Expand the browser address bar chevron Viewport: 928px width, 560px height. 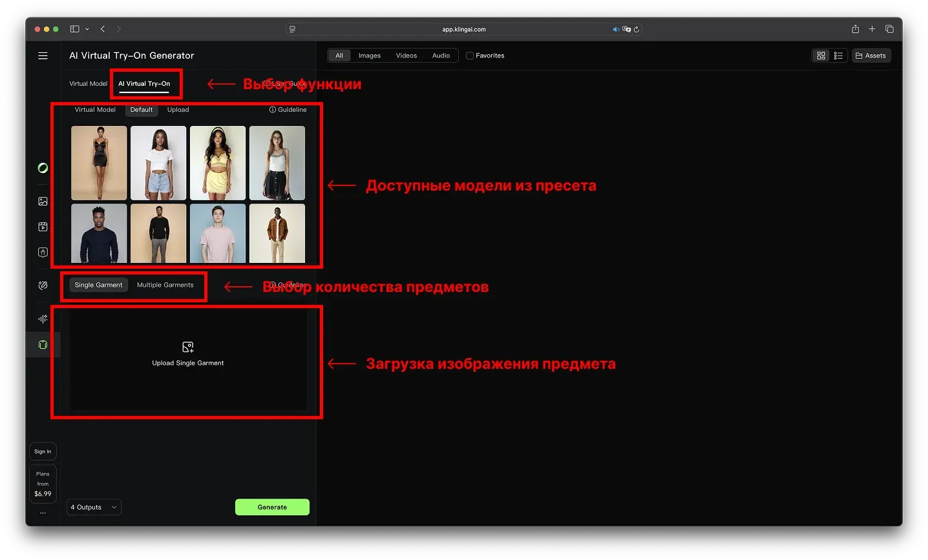tap(87, 28)
